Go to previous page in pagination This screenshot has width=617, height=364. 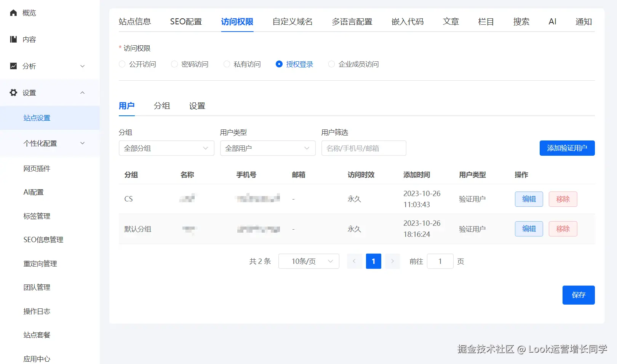pos(355,261)
